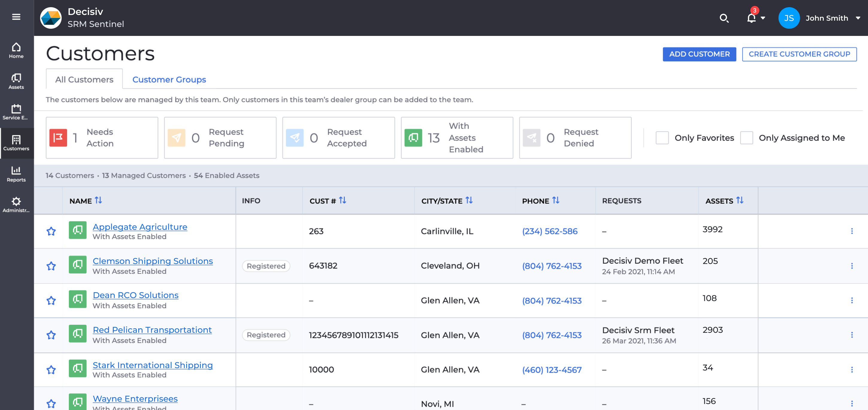The width and height of the screenshot is (868, 410).
Task: Open Assets in sidebar
Action: [x=16, y=81]
